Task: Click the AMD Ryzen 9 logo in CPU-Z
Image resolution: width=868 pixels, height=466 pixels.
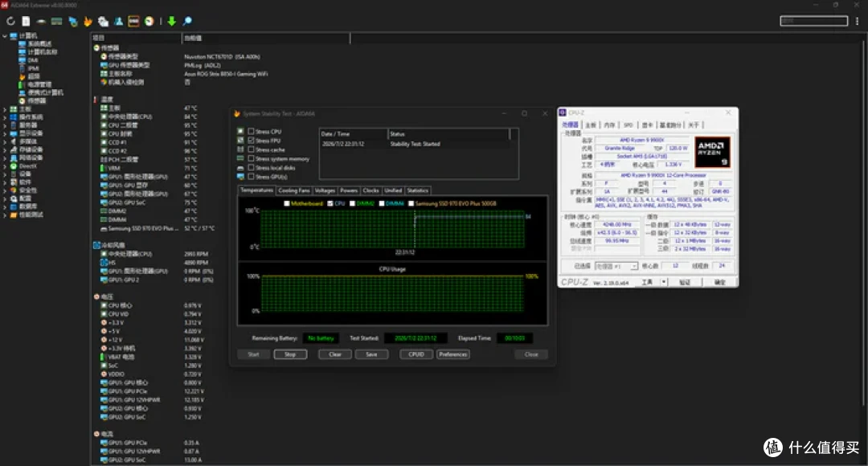Action: point(712,152)
